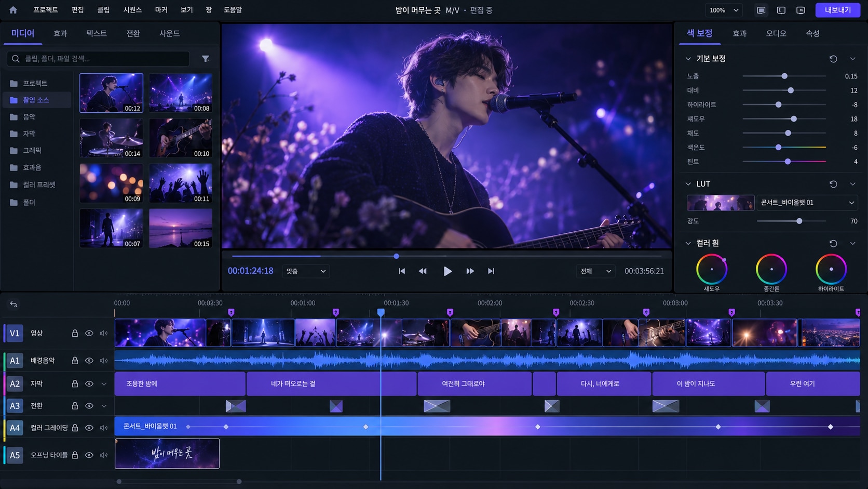
Task: Open the 시퀀스 menu
Action: [x=132, y=10]
